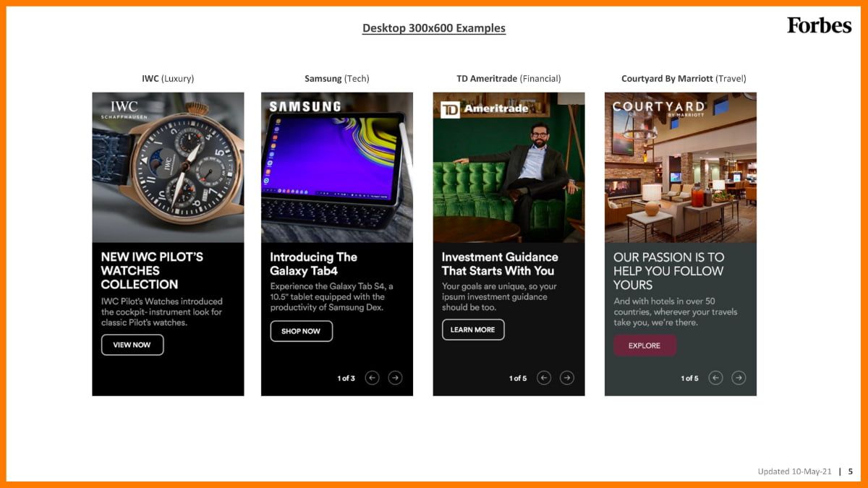Select the 1 of 3 page indicator

pos(345,377)
